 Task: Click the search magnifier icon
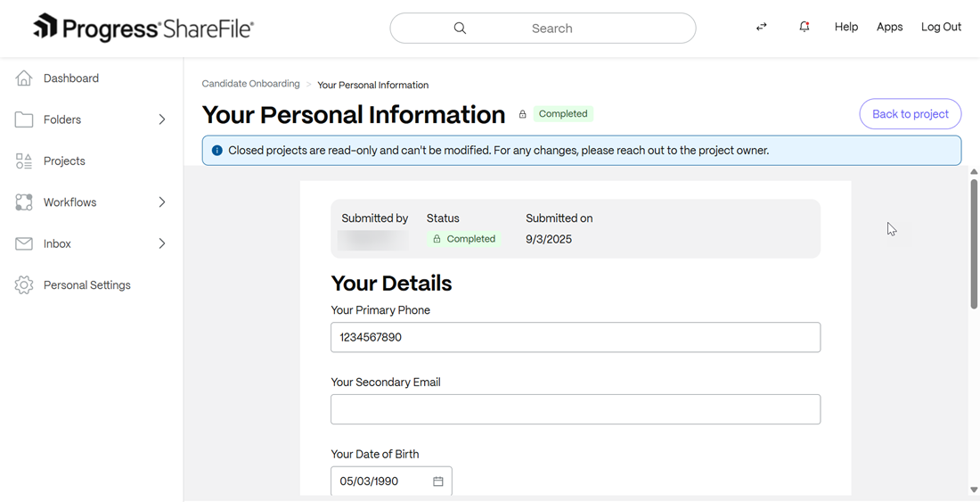pyautogui.click(x=460, y=29)
